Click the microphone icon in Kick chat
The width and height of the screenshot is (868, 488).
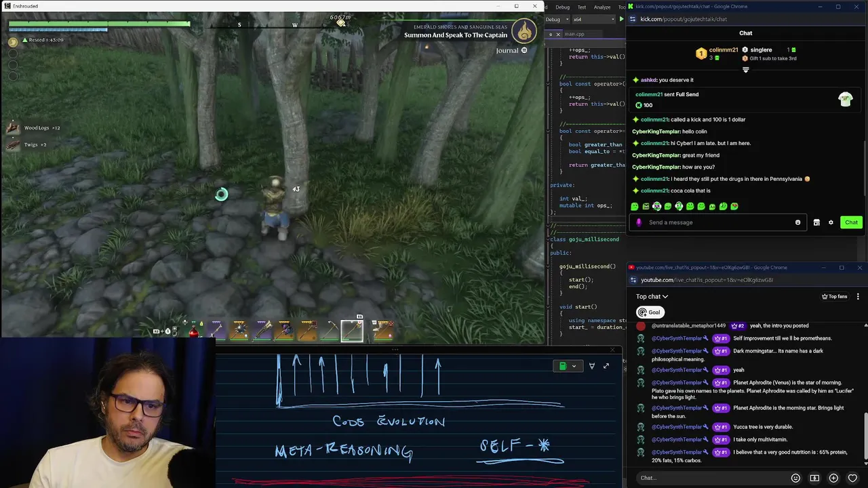point(639,222)
